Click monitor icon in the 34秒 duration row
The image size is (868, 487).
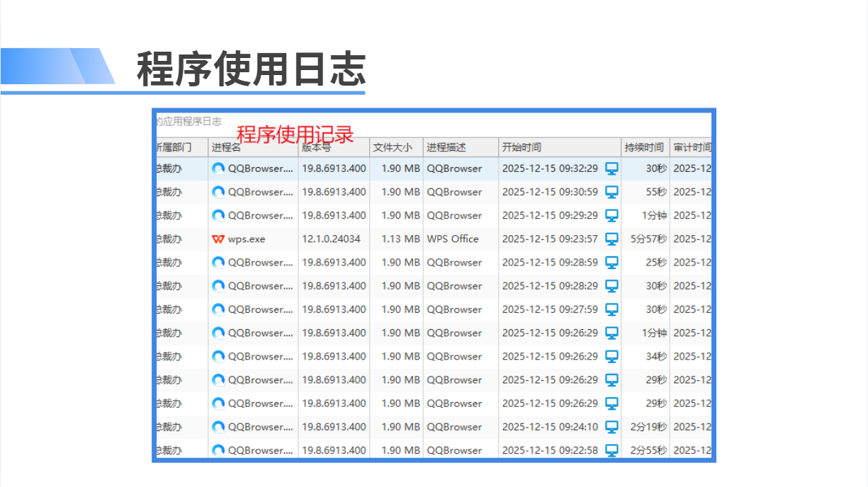(611, 356)
